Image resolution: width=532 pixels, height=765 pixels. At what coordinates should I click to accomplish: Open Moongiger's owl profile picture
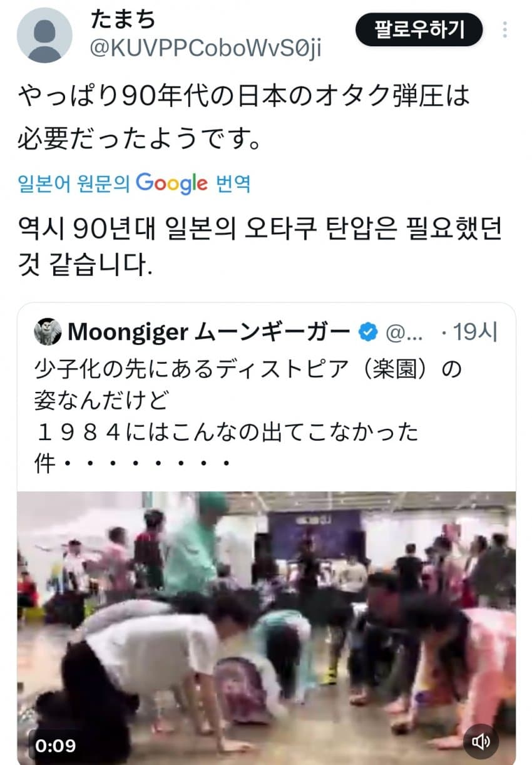point(48,332)
